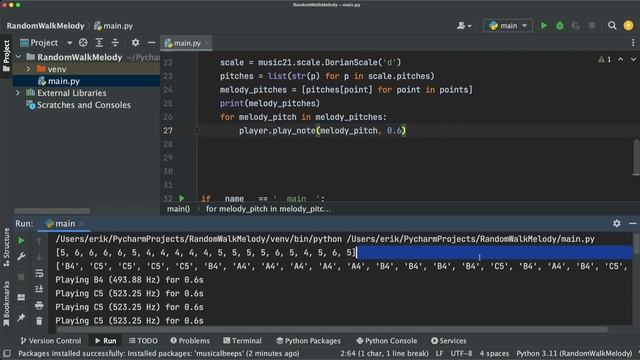
Task: Collapse all in Project panel
Action: 115,42
